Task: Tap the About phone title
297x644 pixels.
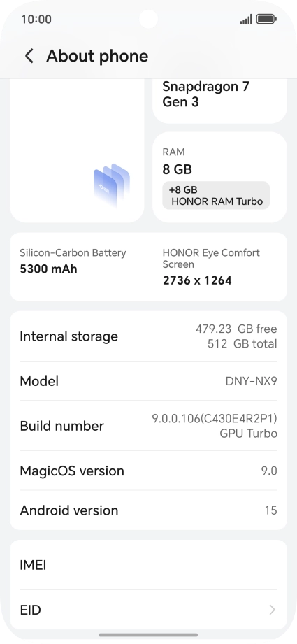Action: 97,56
